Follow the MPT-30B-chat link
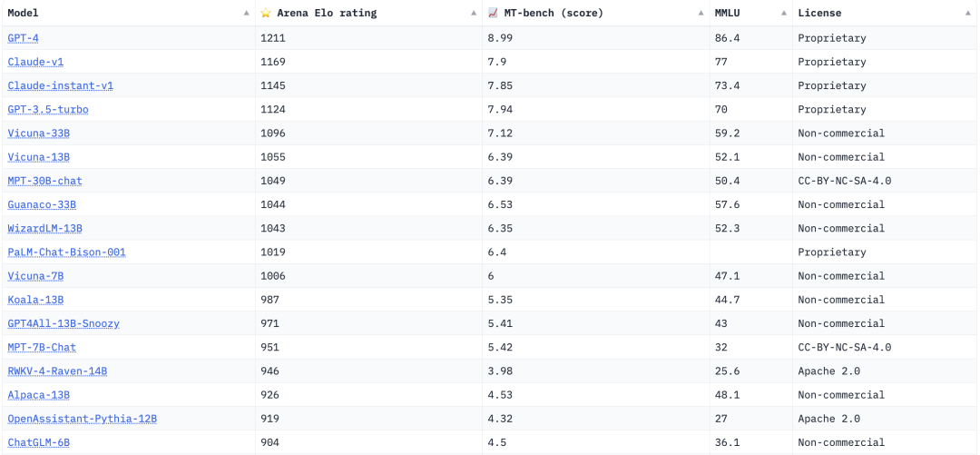Viewport: 980px width, 455px height. [x=44, y=181]
